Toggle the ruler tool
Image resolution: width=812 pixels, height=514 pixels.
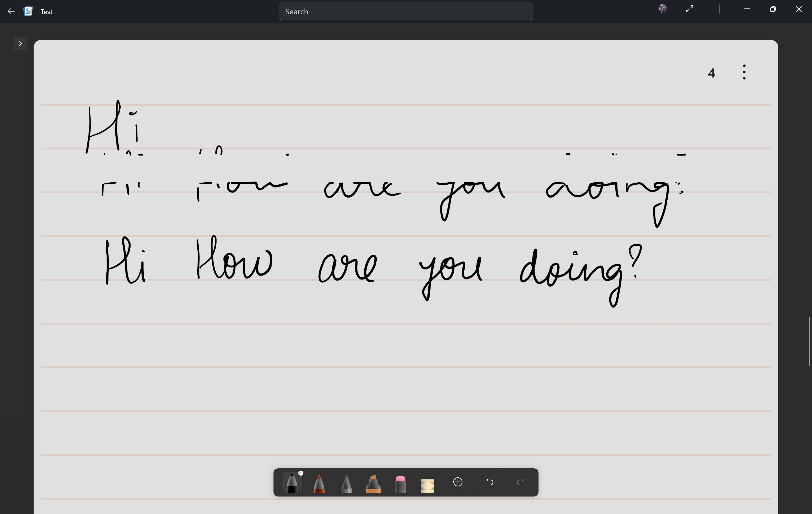point(427,485)
